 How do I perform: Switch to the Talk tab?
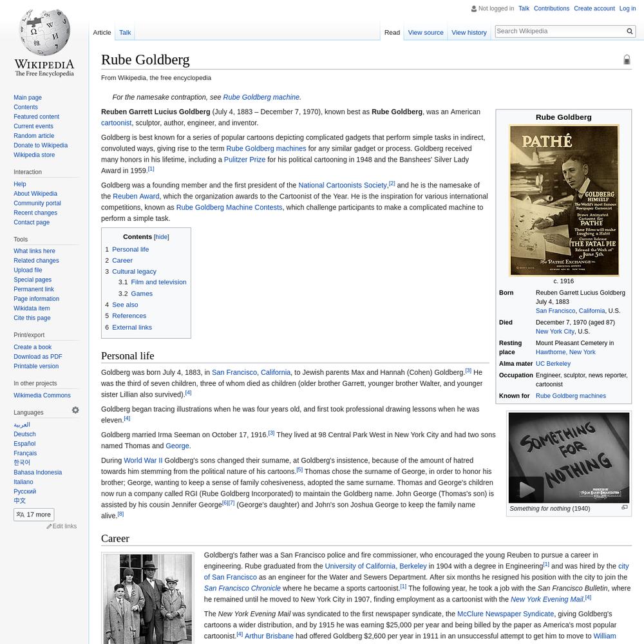(x=125, y=32)
